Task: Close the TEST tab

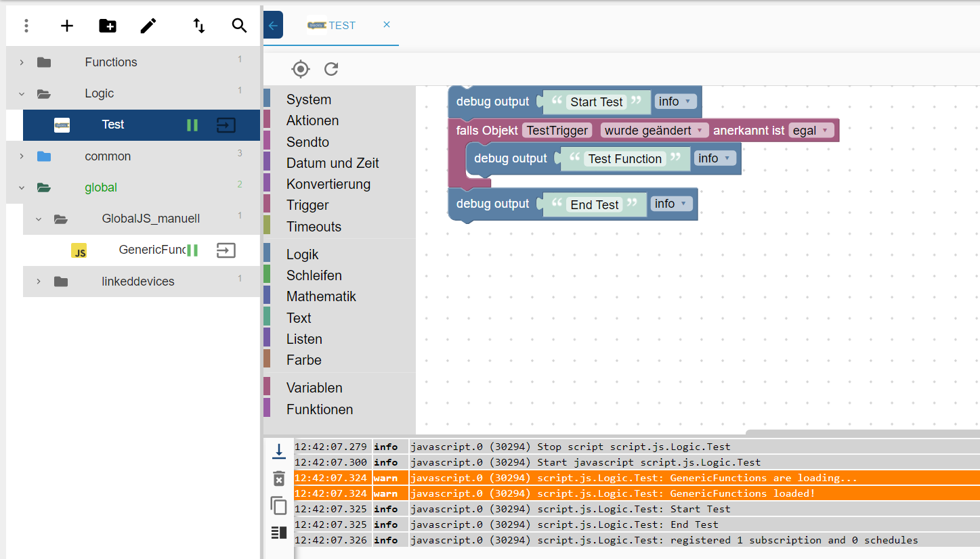Action: point(387,24)
